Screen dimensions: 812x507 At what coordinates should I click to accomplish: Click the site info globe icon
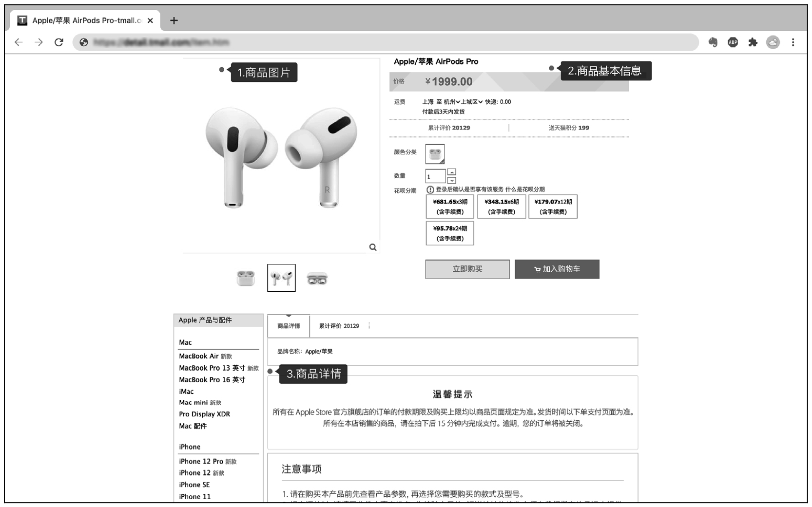[x=84, y=42]
